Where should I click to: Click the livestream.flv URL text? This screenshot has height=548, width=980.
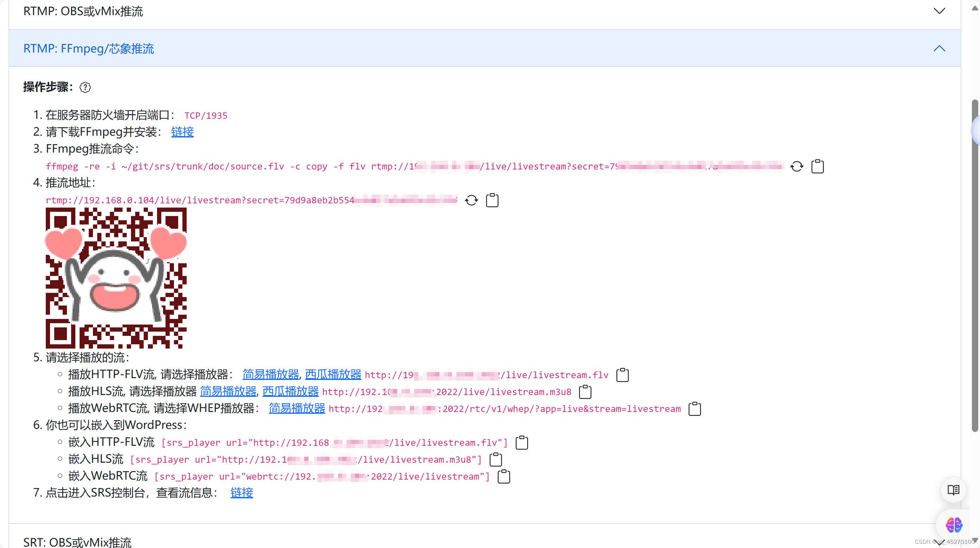487,375
